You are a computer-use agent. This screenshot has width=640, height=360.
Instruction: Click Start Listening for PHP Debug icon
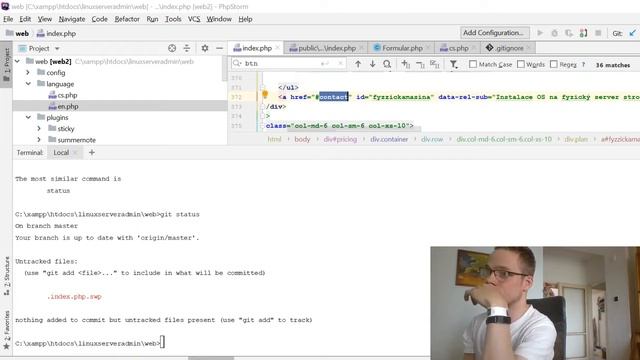583,33
